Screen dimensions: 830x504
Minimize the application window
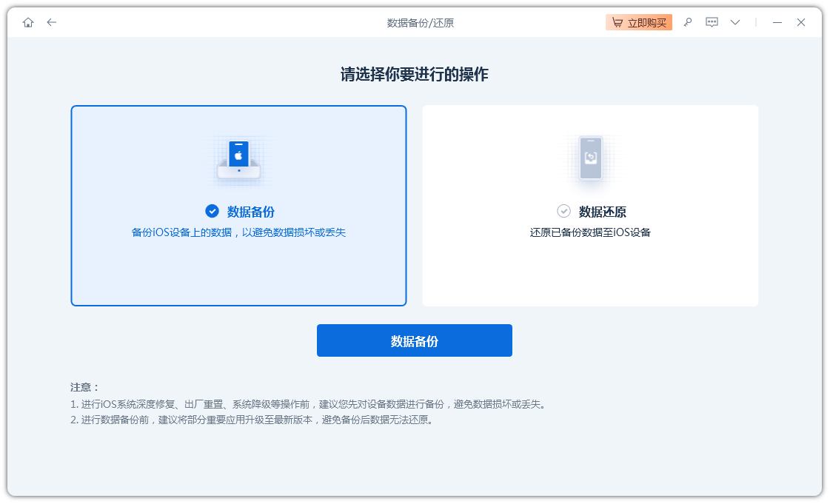click(x=777, y=22)
